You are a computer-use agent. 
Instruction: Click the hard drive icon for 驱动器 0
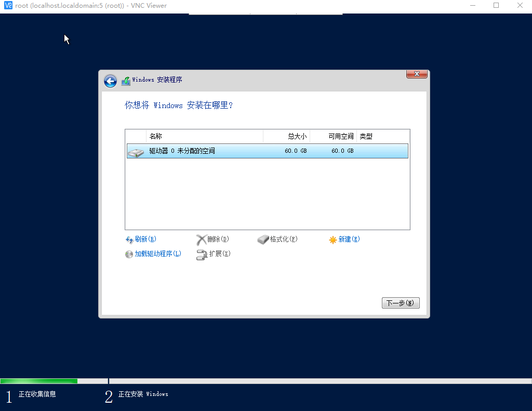point(136,153)
